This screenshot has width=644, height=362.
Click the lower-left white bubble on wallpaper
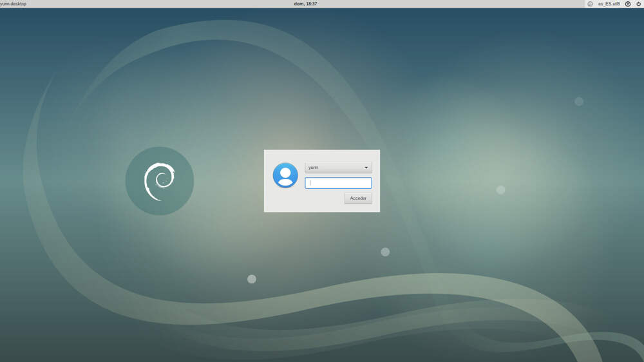(252, 279)
